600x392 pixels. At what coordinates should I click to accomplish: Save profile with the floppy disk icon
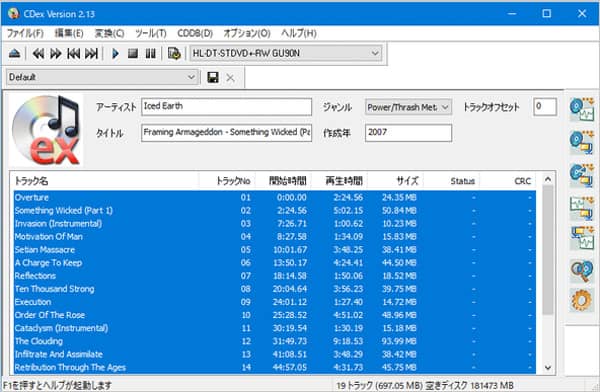pos(213,78)
